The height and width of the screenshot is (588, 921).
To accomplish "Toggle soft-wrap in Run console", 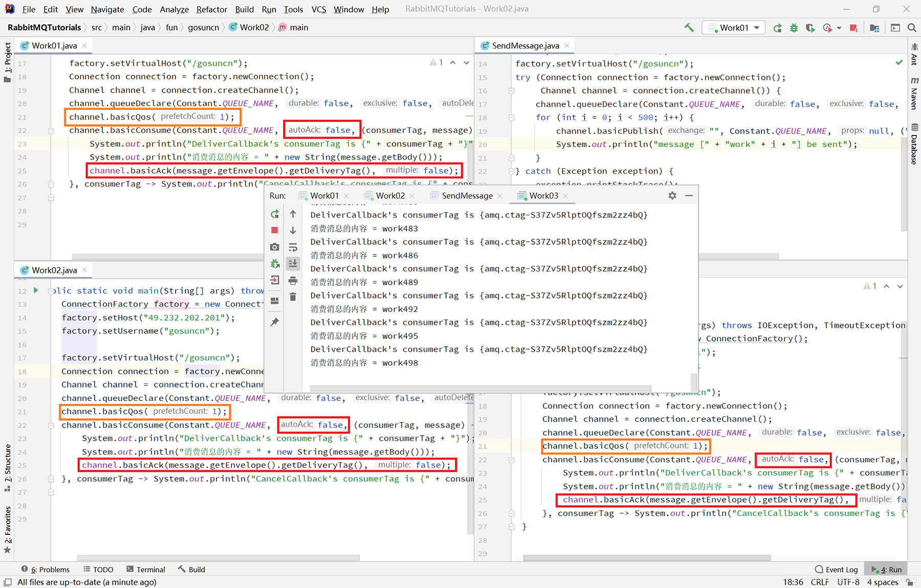I will tap(293, 247).
